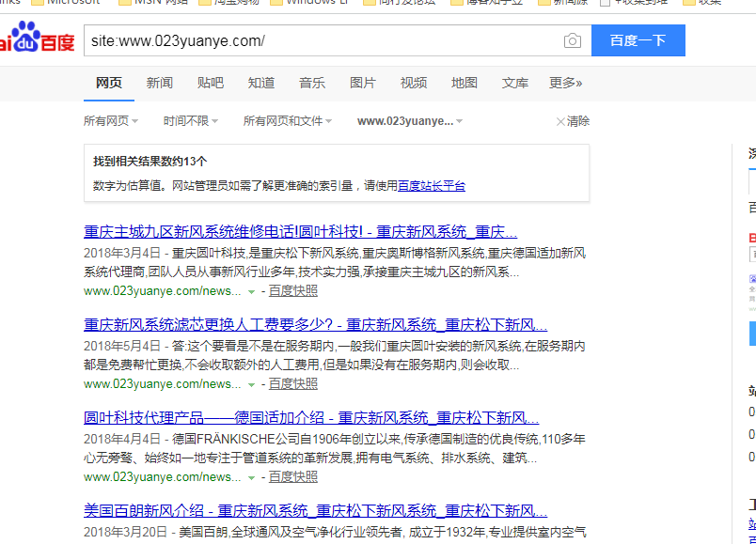Click the camera image search icon

[x=573, y=40]
